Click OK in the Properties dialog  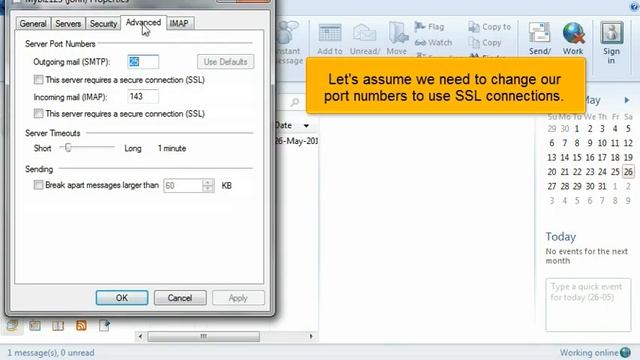pyautogui.click(x=122, y=298)
